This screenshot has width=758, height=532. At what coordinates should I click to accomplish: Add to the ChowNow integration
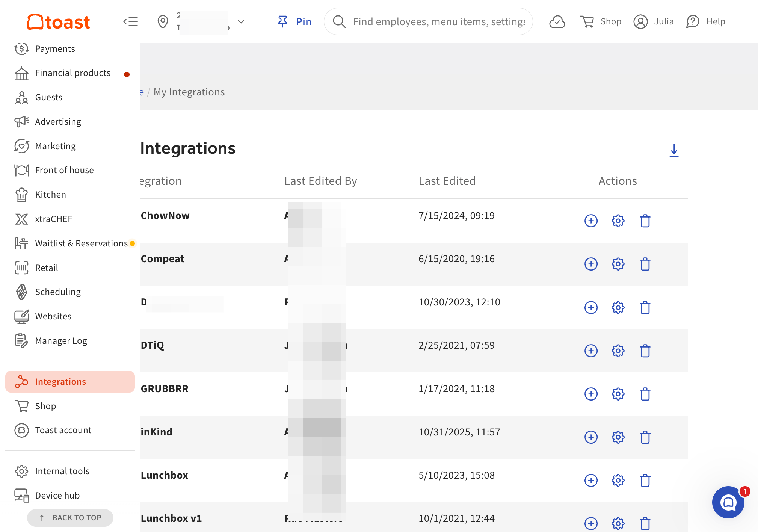[x=591, y=221]
